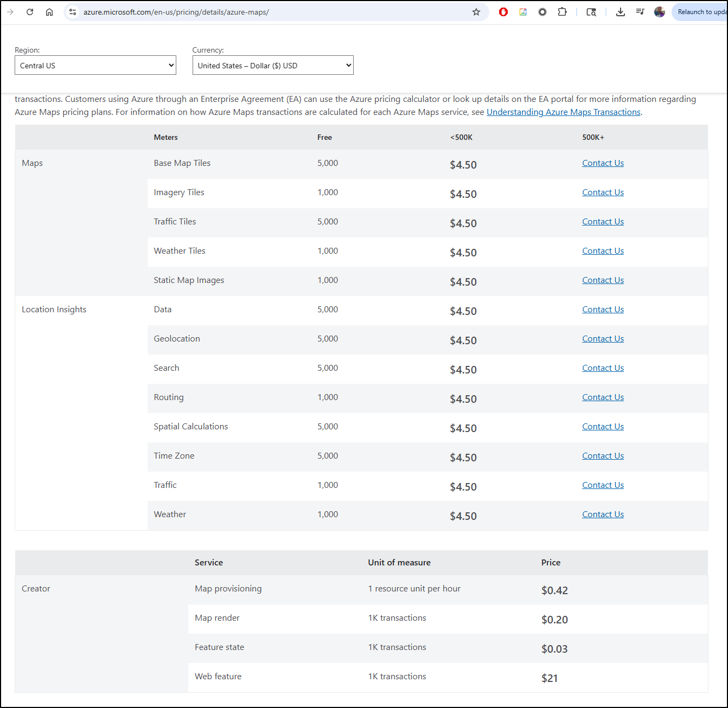Open the downloads icon in the toolbar

tap(621, 12)
